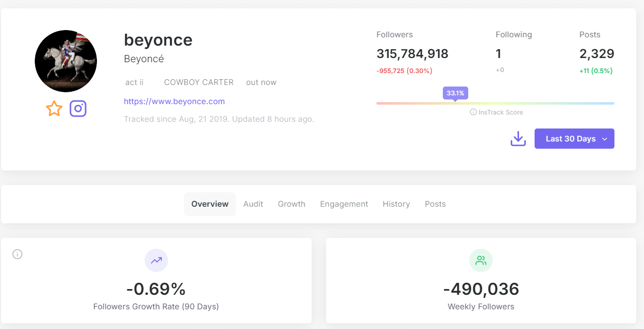Open the Growth tab
The height and width of the screenshot is (329, 644).
click(x=291, y=204)
